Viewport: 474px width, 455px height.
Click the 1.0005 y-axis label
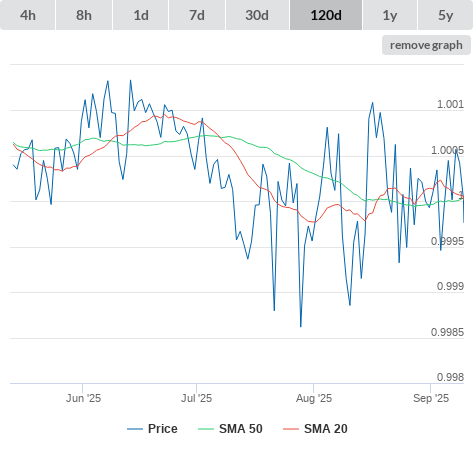(x=447, y=150)
